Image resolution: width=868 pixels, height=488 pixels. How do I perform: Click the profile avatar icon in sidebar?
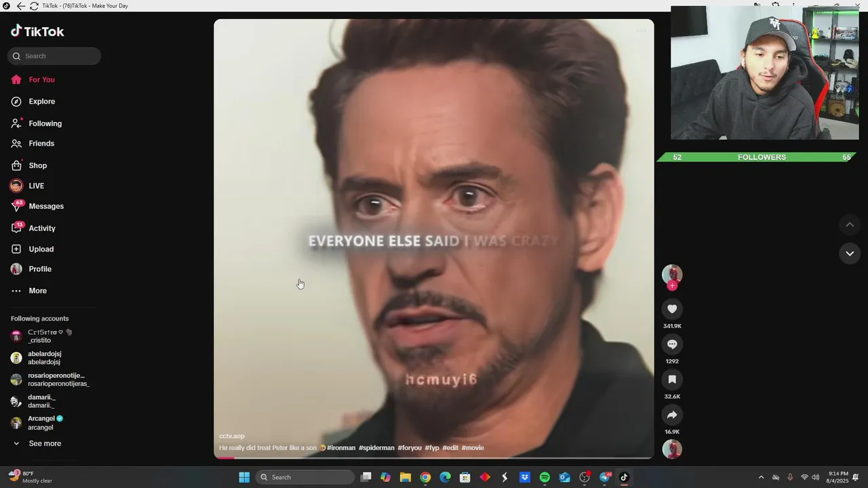(x=16, y=269)
